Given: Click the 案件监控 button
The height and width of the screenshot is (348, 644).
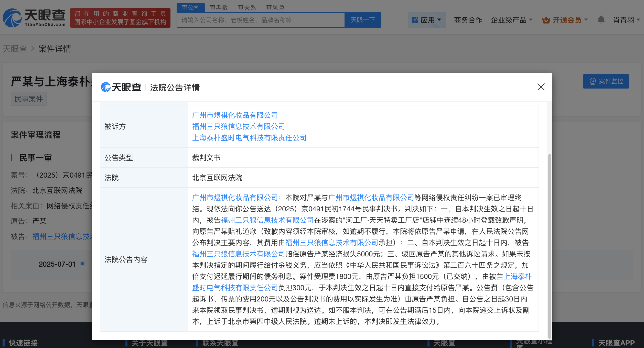Looking at the screenshot, I should [606, 81].
